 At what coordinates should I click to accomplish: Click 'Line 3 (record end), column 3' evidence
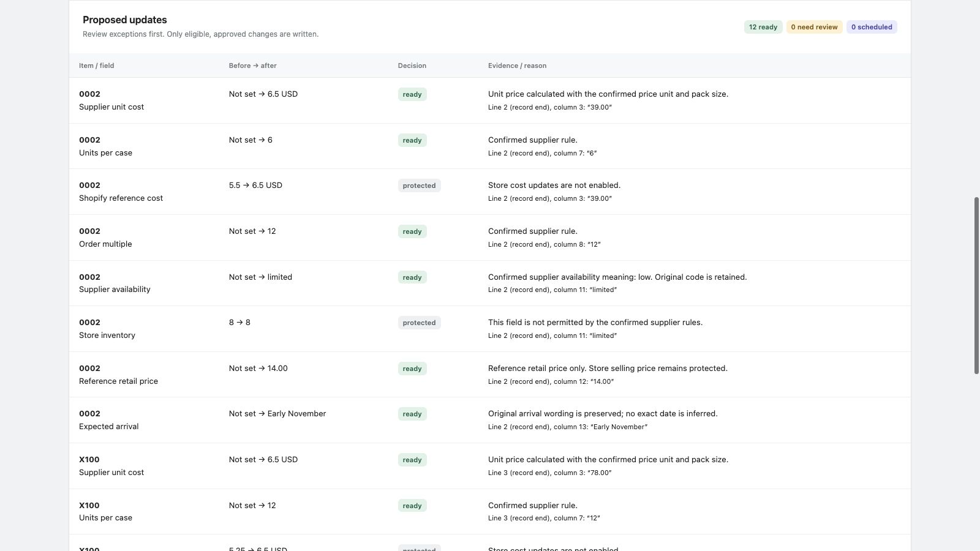[x=550, y=473]
